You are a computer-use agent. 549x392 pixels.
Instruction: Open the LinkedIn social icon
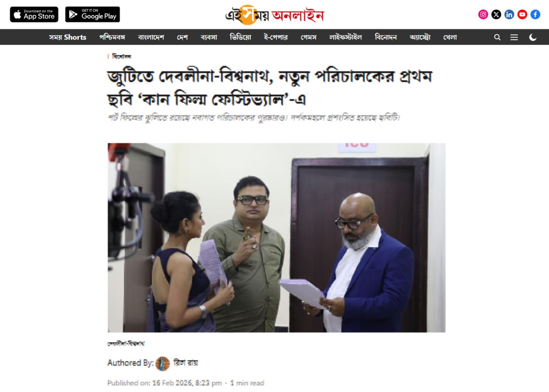[509, 14]
